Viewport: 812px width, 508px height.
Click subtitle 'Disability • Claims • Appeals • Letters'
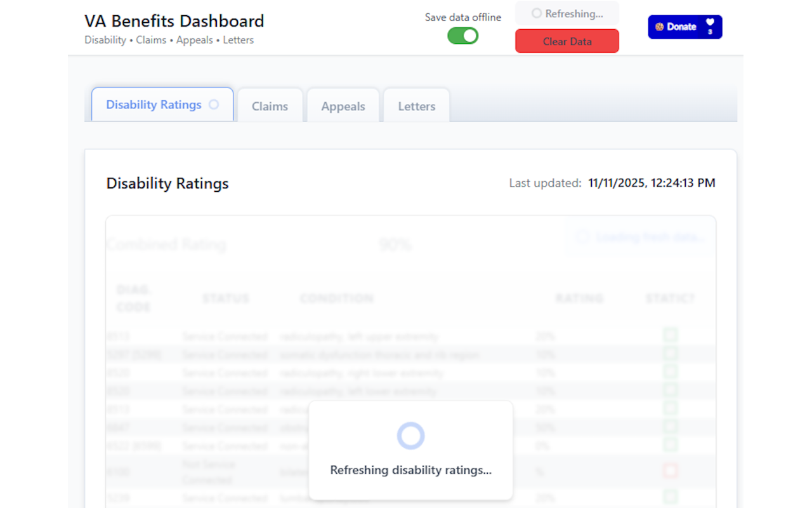click(169, 40)
